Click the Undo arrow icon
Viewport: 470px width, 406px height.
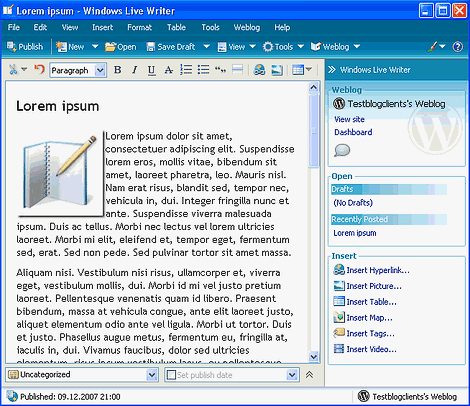coord(39,70)
